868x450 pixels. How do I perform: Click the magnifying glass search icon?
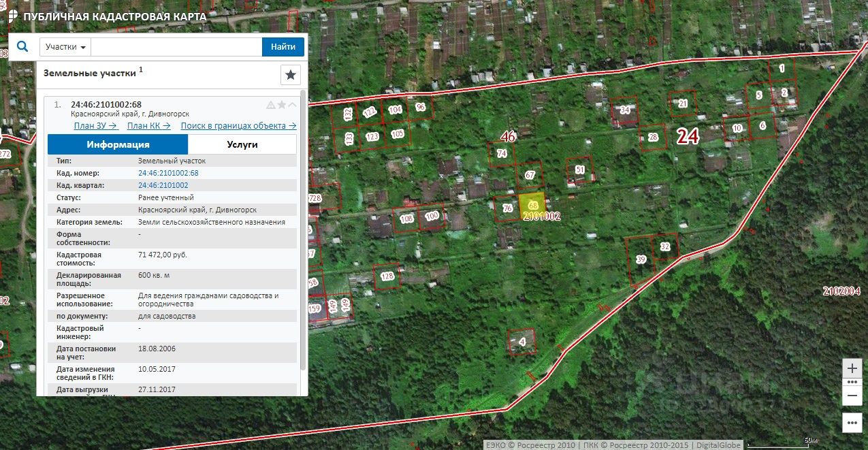pos(22,46)
